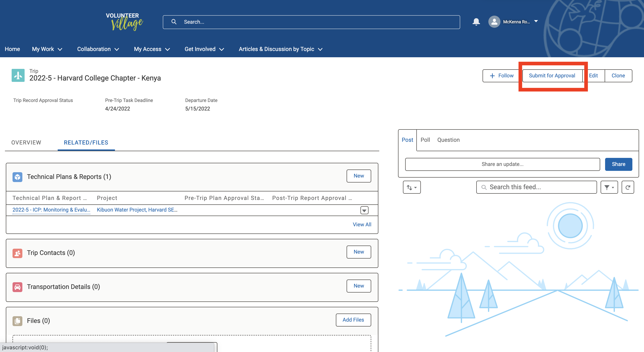Open McKenna user profile dropdown arrow
Screen dimensions: 644x352
[x=536, y=21]
